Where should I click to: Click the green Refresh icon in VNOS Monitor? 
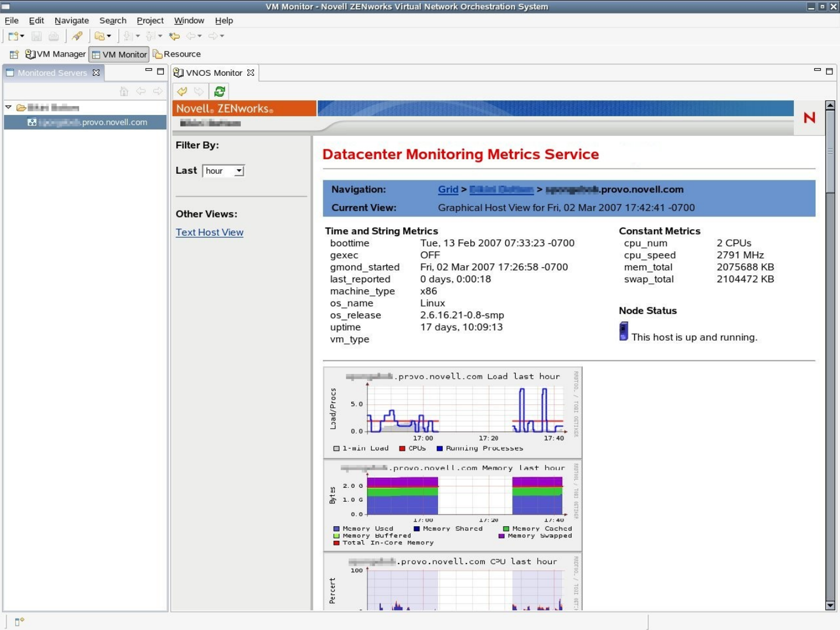pos(219,92)
